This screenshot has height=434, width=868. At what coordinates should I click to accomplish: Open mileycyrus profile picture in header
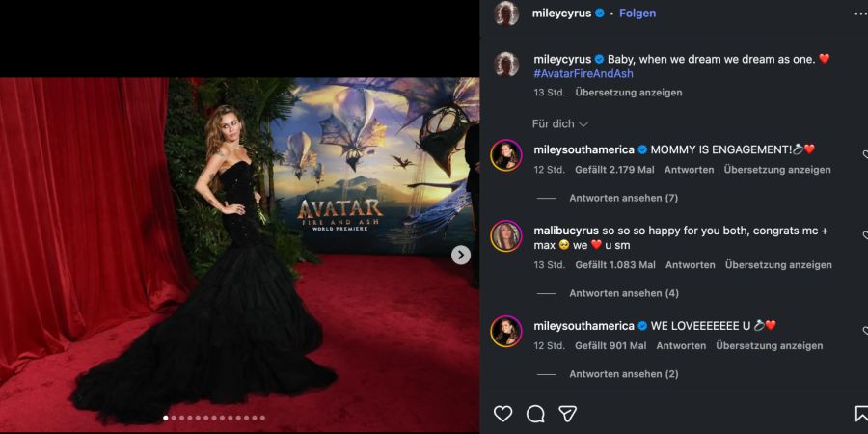[506, 14]
